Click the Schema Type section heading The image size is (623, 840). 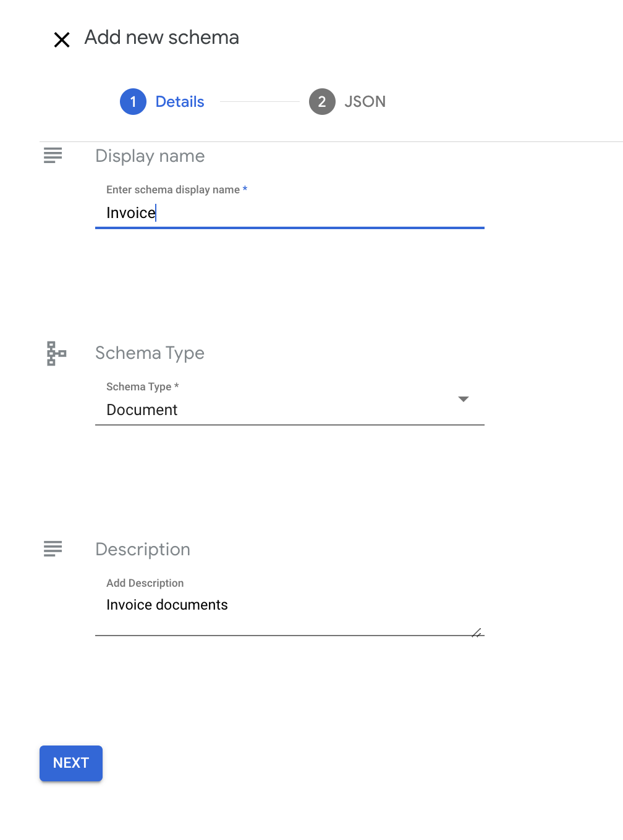(x=150, y=353)
